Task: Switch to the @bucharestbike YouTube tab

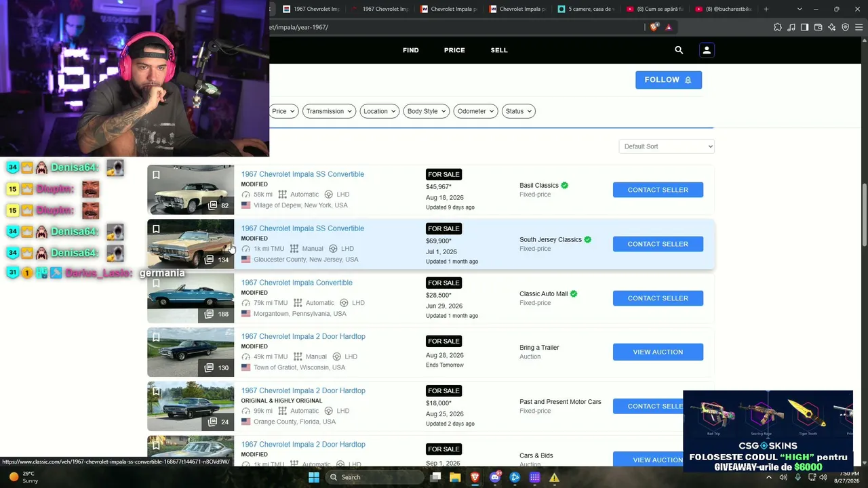Action: [x=724, y=9]
